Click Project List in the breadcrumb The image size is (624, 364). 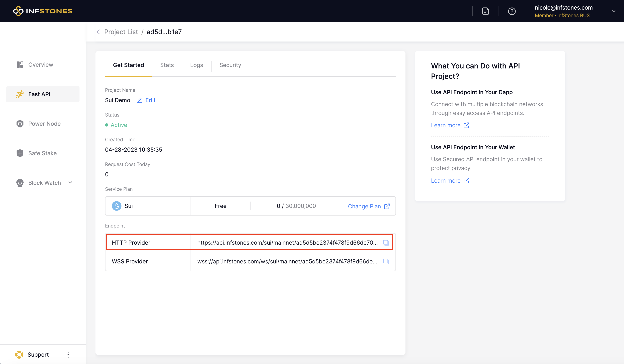point(121,32)
